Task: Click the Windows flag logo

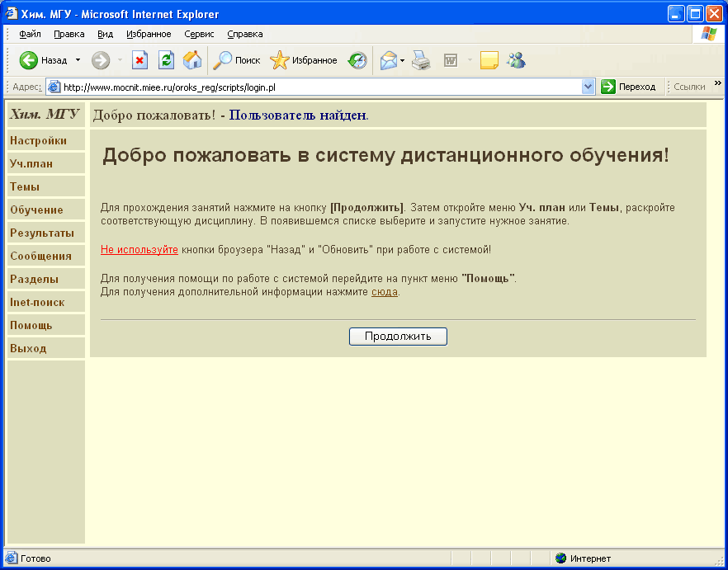Action: [708, 34]
